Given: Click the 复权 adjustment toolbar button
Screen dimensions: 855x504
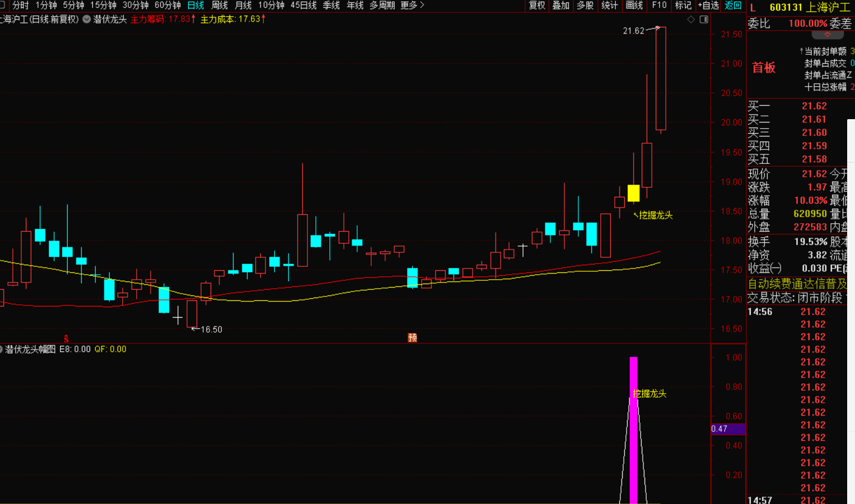Looking at the screenshot, I should tap(536, 6).
